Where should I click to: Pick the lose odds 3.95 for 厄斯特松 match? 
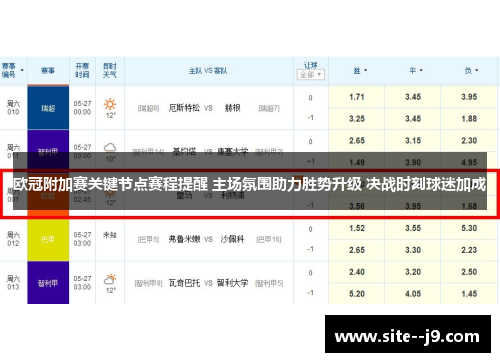(x=469, y=97)
